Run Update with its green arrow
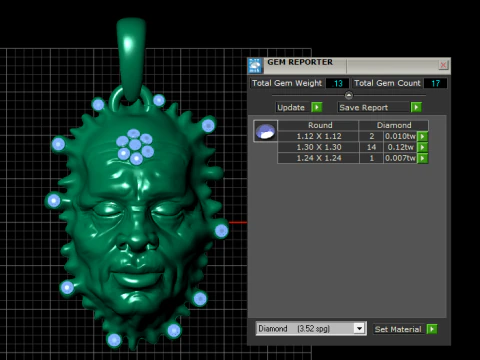This screenshot has height=360, width=480. pyautogui.click(x=317, y=107)
